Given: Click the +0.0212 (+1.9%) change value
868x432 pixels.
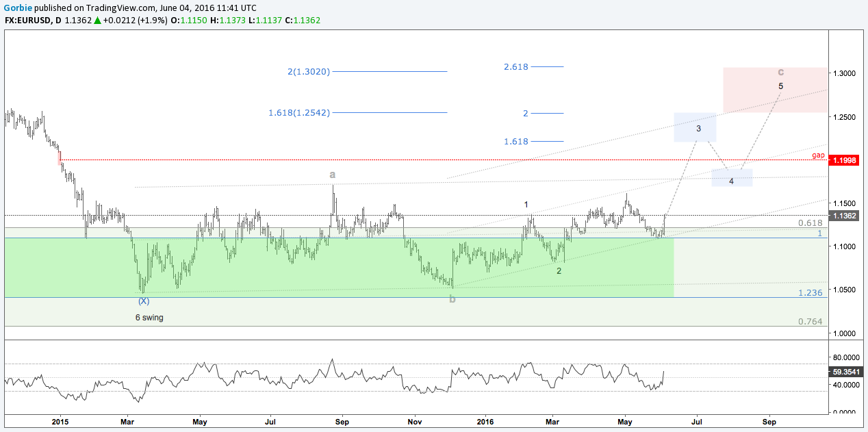Looking at the screenshot, I should (x=136, y=21).
